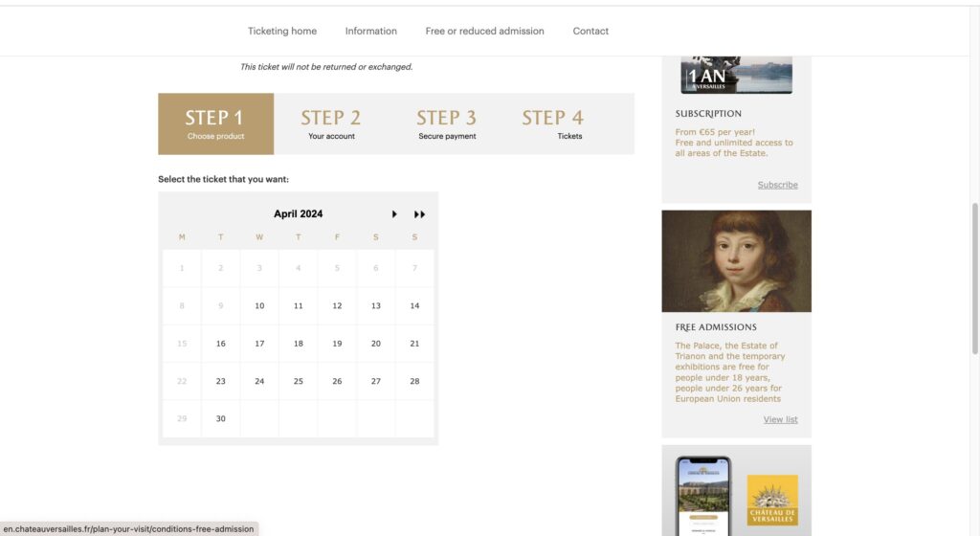This screenshot has width=980, height=536.
Task: Open the Contact page
Action: pos(590,31)
